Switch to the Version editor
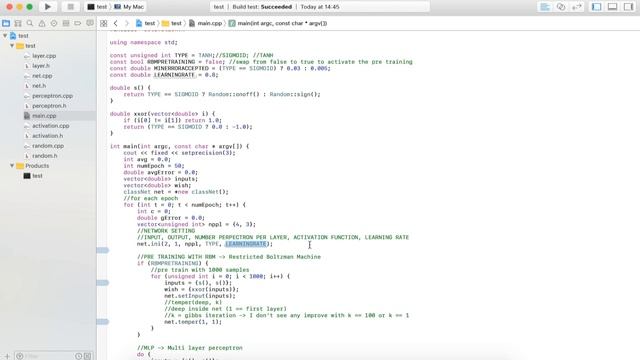Screen dimensions: 640x360 [x=577, y=7]
